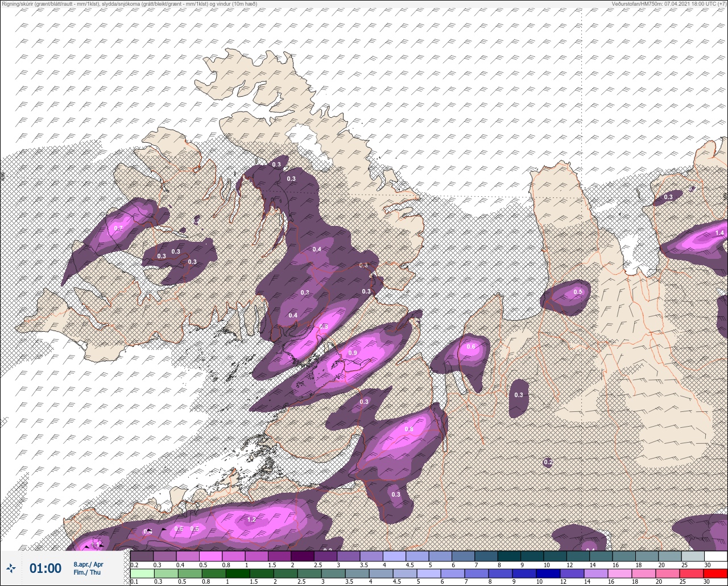Screen dimensions: 728x586
Task: Click the 0.7 snowfall value on the map
Action: click(118, 229)
